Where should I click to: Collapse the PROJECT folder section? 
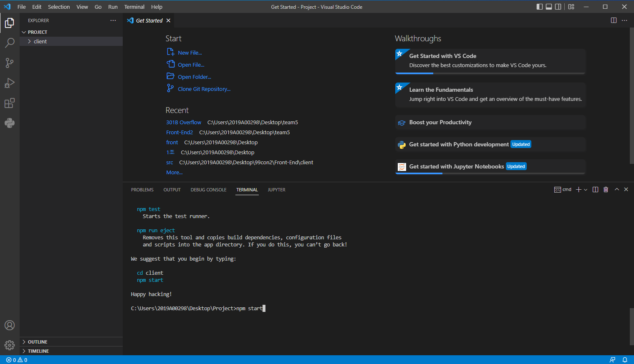(71, 32)
